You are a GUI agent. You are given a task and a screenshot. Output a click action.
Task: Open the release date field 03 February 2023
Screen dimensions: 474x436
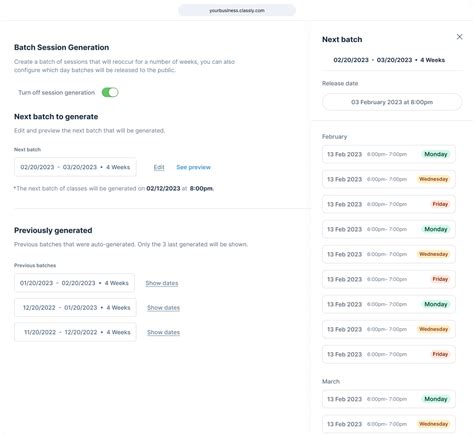(x=392, y=102)
